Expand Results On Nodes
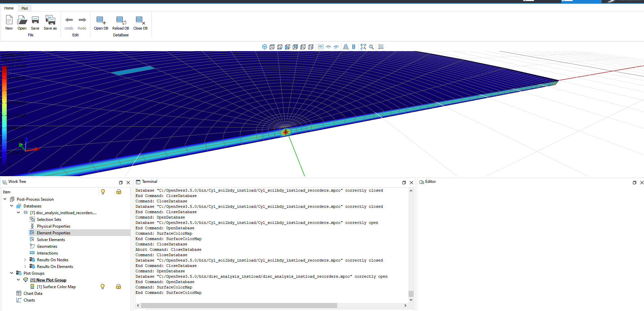 (25, 260)
